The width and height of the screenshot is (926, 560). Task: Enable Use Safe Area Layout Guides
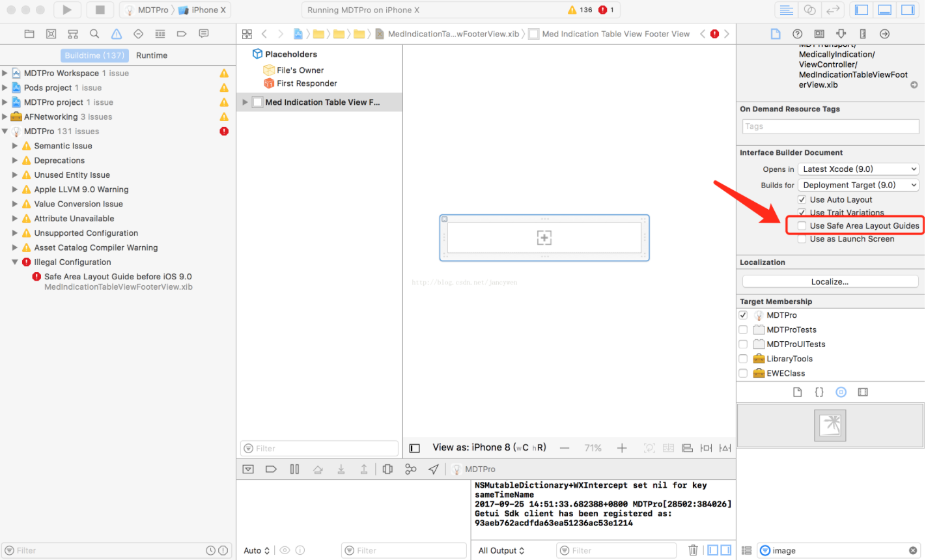[x=802, y=226]
